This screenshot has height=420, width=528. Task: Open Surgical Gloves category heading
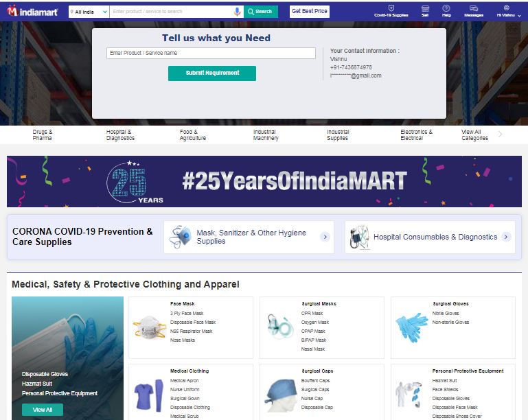[450, 303]
